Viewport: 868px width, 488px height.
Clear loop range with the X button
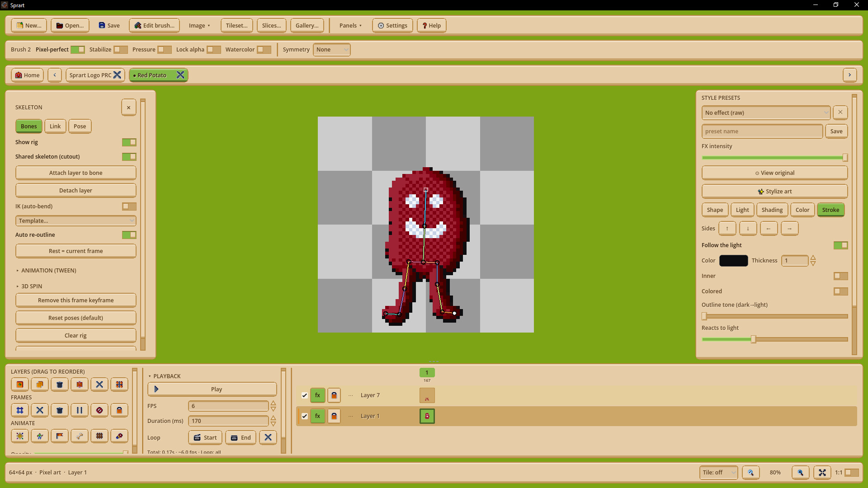(268, 437)
